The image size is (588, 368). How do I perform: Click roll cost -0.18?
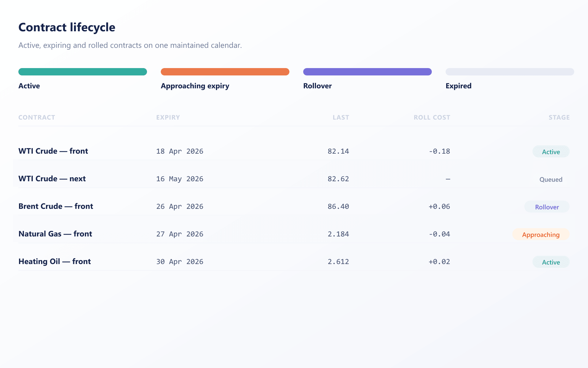(439, 151)
